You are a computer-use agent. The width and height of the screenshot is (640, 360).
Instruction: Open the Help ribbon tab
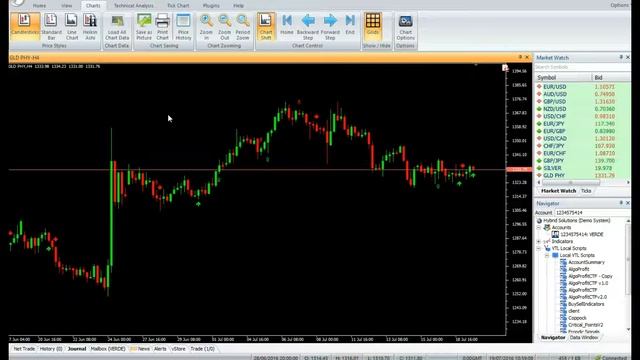tap(238, 6)
